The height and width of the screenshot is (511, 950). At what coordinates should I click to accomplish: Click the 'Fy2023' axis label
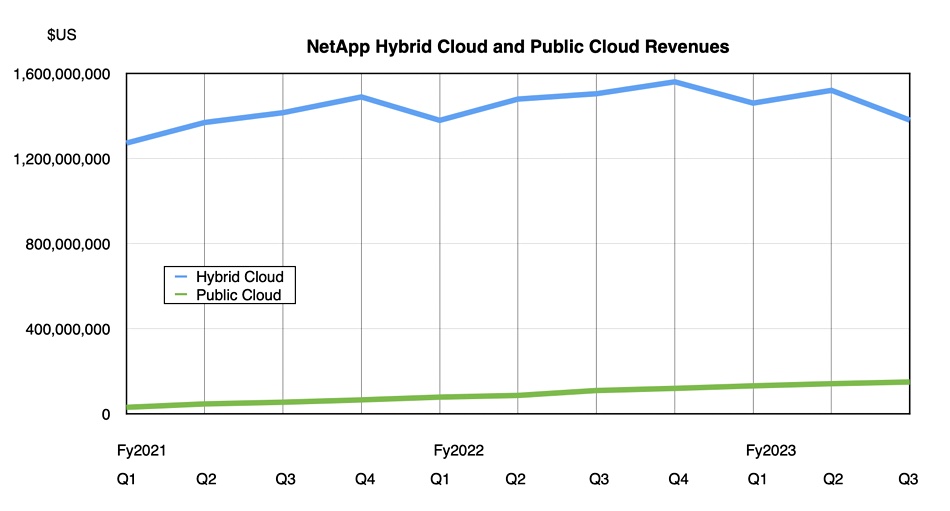coord(771,450)
